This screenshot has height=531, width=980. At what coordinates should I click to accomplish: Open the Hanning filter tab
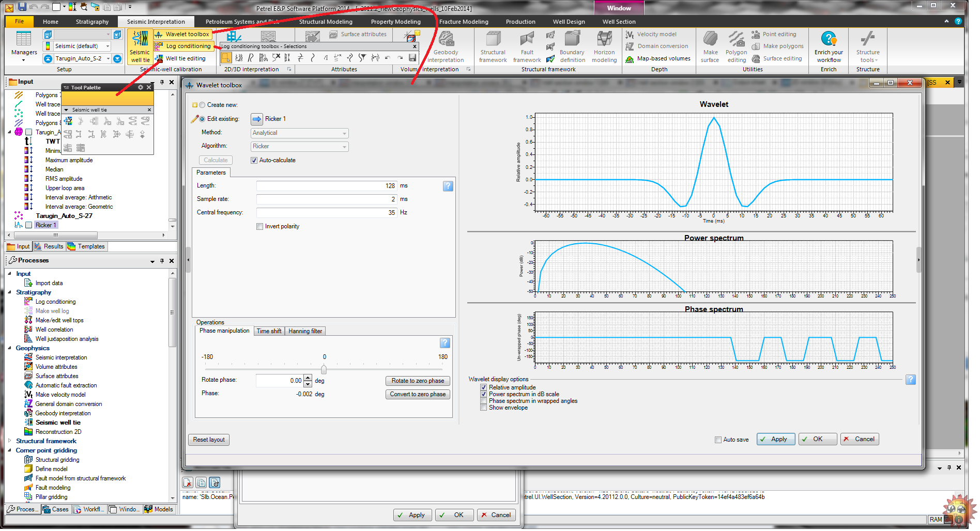coord(305,331)
